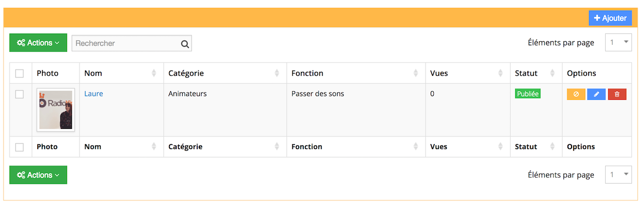
Task: Tick the checkbox for the Laure row
Action: 20,94
